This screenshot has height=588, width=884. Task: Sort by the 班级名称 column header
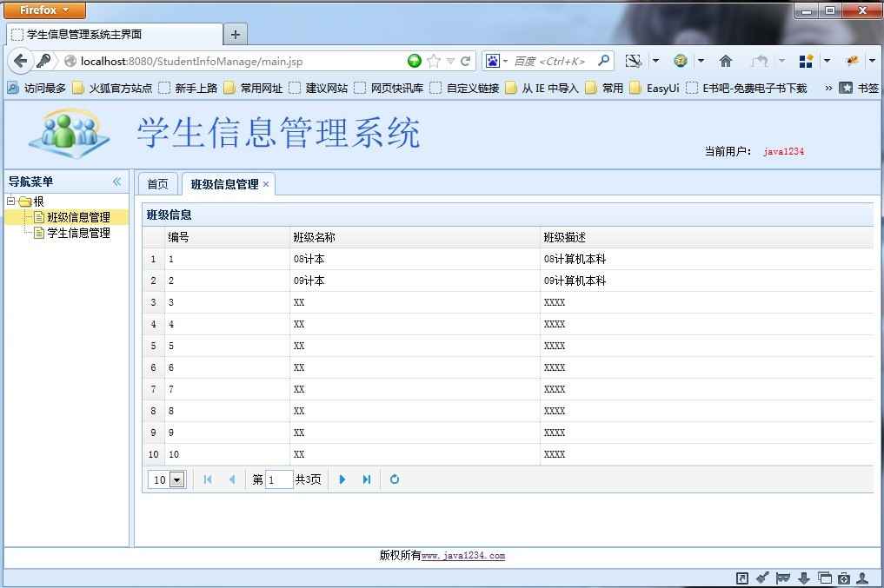pyautogui.click(x=415, y=237)
